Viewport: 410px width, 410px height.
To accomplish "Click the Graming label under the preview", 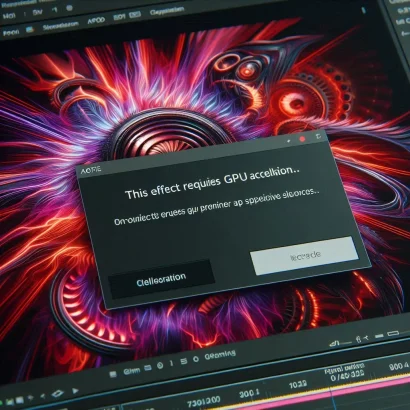I will [x=220, y=355].
